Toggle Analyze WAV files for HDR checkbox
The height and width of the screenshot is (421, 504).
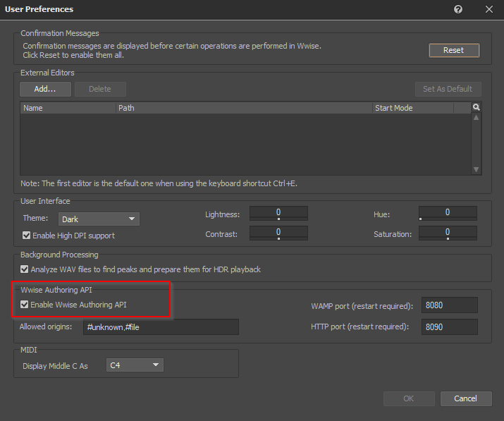coord(25,269)
